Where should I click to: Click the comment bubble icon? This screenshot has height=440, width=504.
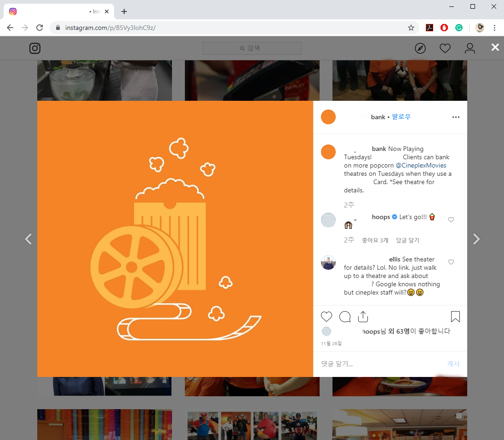pyautogui.click(x=345, y=317)
